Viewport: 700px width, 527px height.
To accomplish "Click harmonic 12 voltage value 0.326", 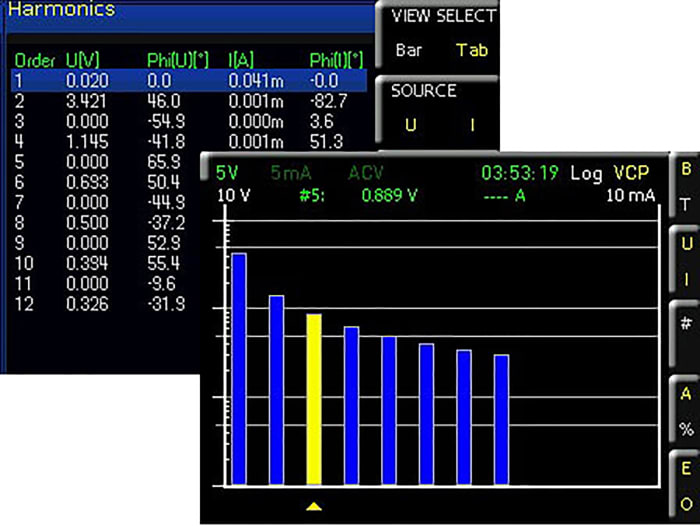I will point(87,304).
